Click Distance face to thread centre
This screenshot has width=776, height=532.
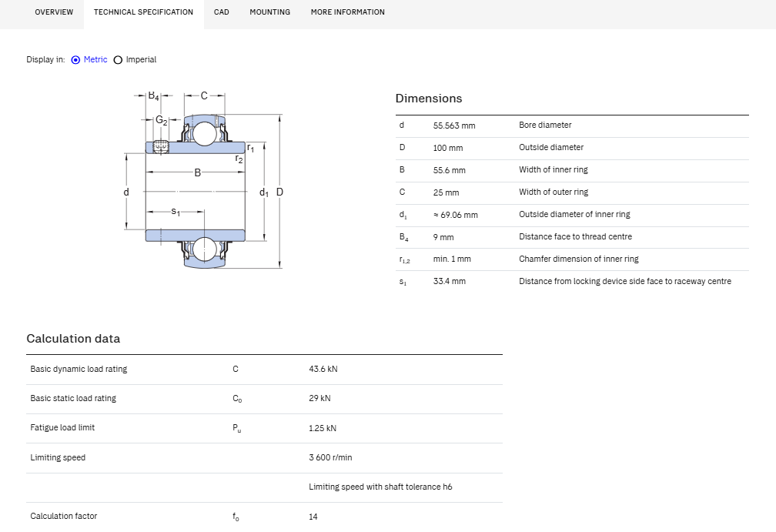click(575, 236)
